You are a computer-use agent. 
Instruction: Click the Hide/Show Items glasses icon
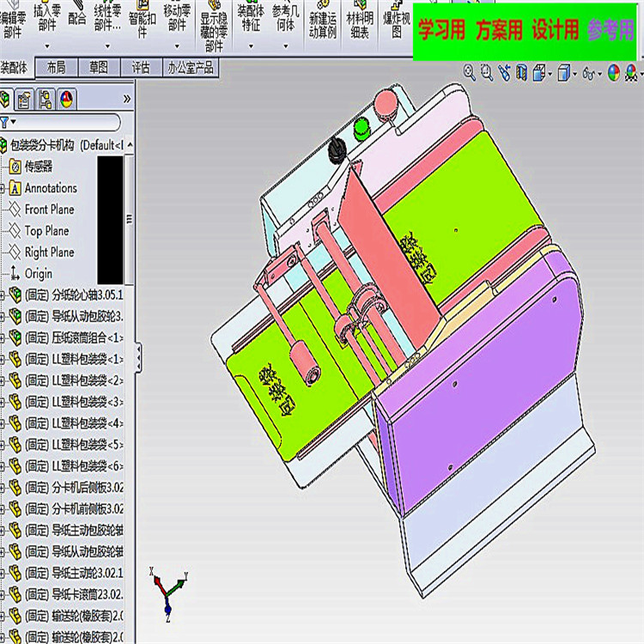point(589,74)
